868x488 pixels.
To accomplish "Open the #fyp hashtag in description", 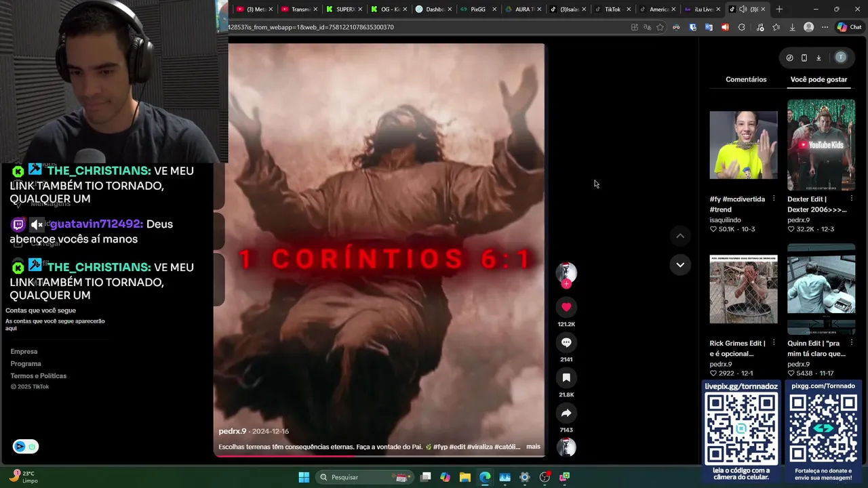I will (440, 447).
